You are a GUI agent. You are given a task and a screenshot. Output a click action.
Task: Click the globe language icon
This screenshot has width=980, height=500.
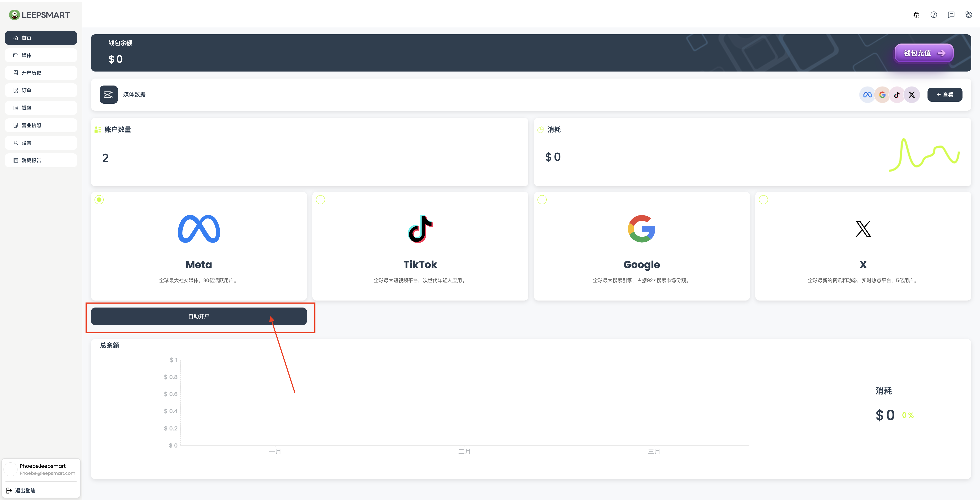969,15
